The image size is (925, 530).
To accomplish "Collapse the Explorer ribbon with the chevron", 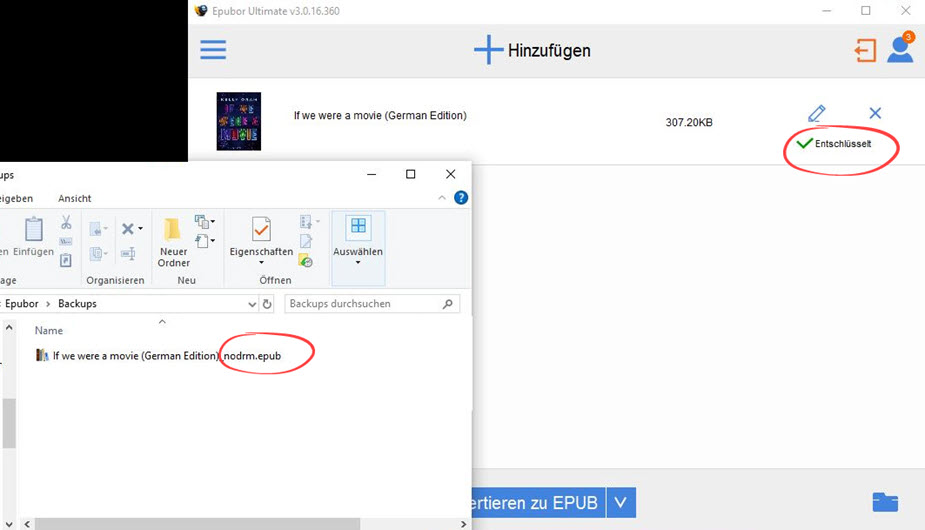I will click(x=442, y=198).
